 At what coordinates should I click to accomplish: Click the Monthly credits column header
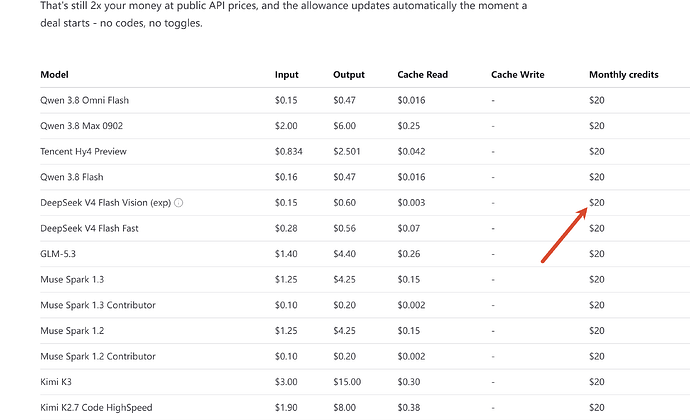point(624,74)
